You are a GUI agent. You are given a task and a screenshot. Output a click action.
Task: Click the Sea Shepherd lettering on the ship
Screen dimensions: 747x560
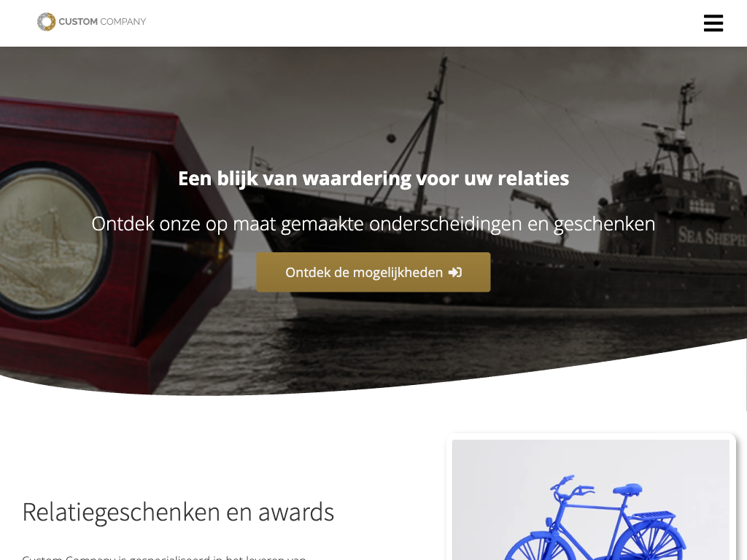(712, 236)
